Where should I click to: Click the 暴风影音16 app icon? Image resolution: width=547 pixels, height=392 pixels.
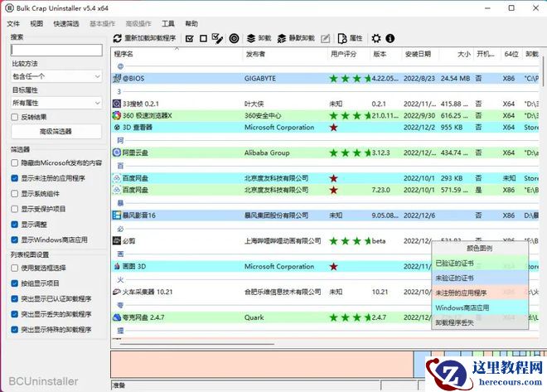point(117,215)
